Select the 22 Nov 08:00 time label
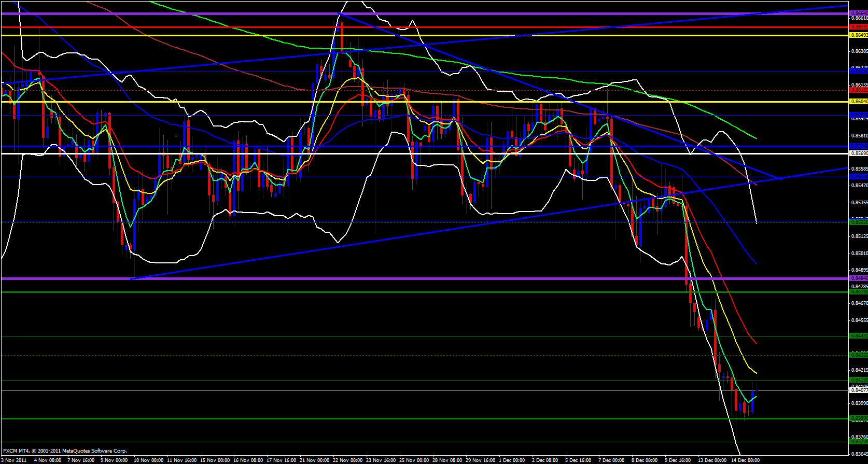868x464 pixels. pos(348,460)
